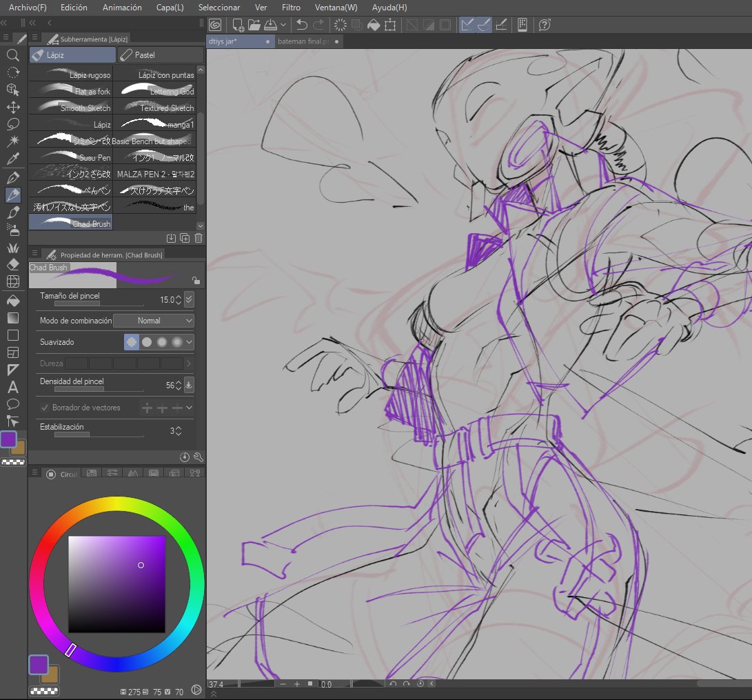
Task: Toggle Snap to special ruler
Action: pos(485,25)
